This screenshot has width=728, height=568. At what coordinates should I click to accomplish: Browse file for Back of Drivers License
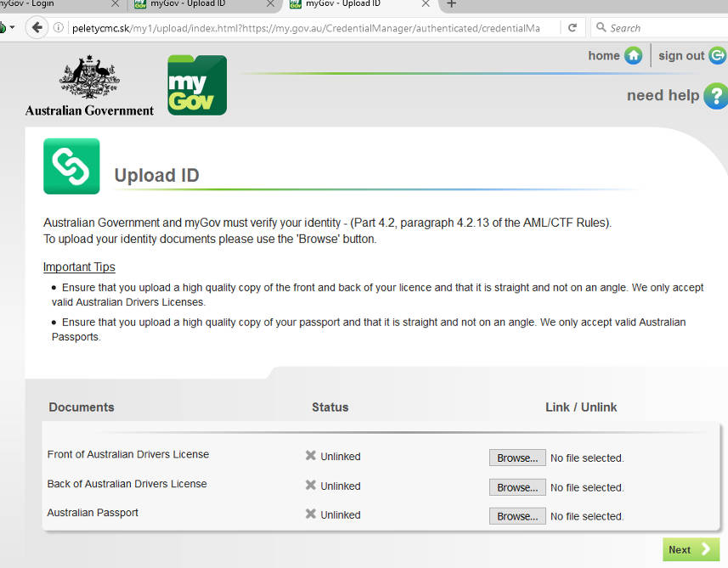(517, 487)
